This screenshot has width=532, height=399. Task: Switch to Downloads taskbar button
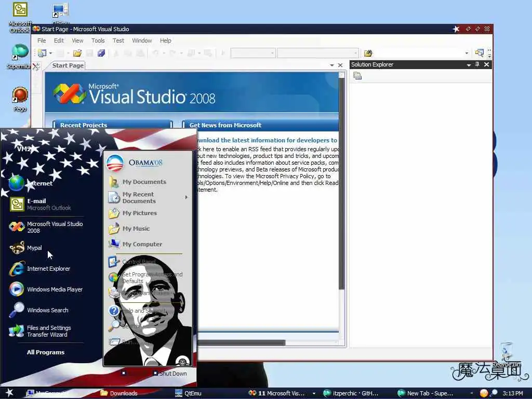119,393
